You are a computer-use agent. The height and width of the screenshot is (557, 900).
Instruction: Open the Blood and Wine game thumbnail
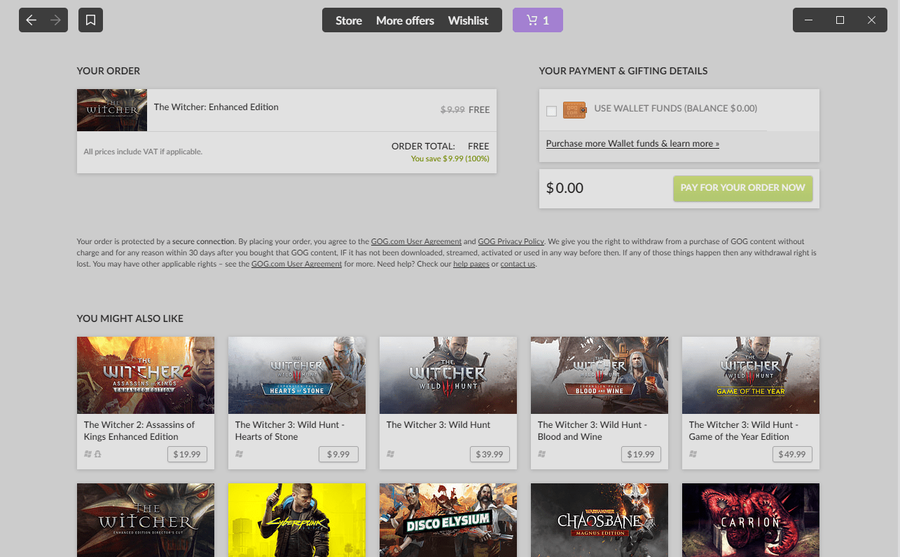click(599, 374)
